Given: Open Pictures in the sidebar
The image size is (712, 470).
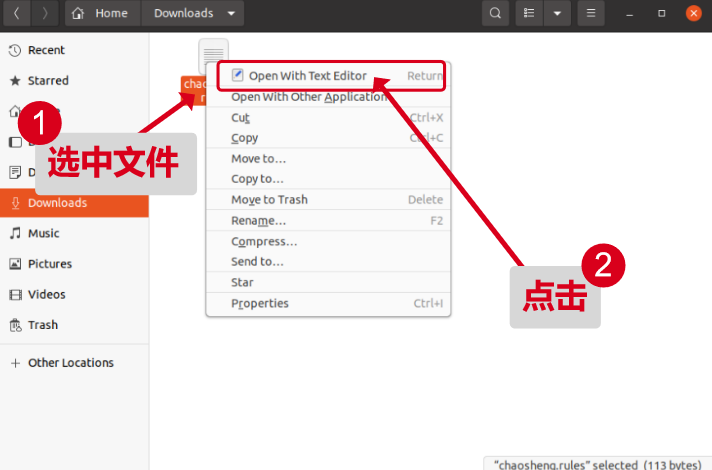Looking at the screenshot, I should coord(49,264).
